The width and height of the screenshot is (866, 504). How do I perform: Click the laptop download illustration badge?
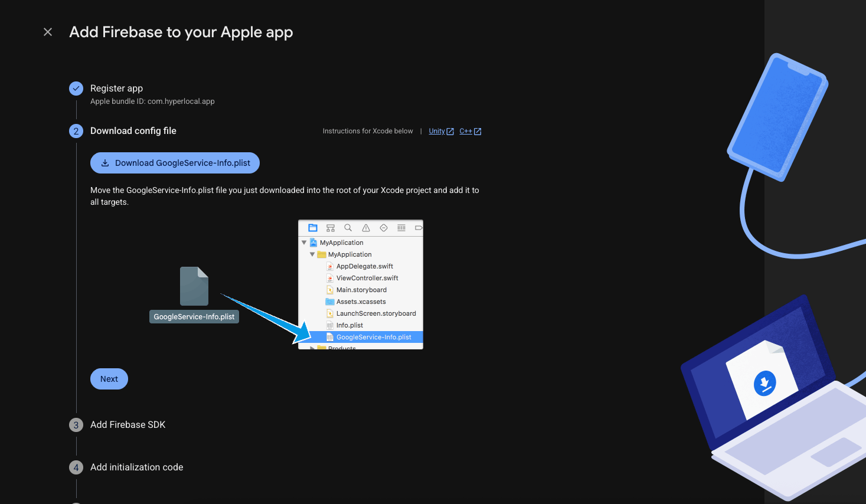tap(765, 383)
